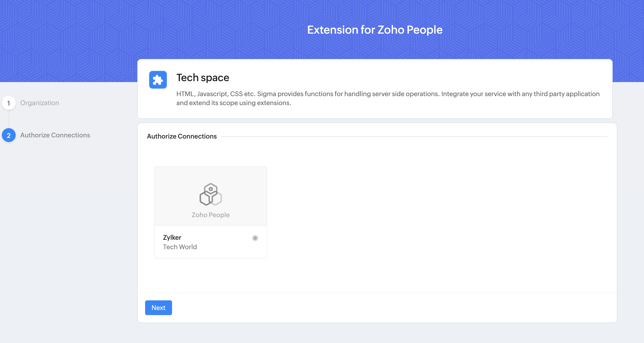Click the blue step 2 circle
The width and height of the screenshot is (644, 343).
(x=9, y=135)
